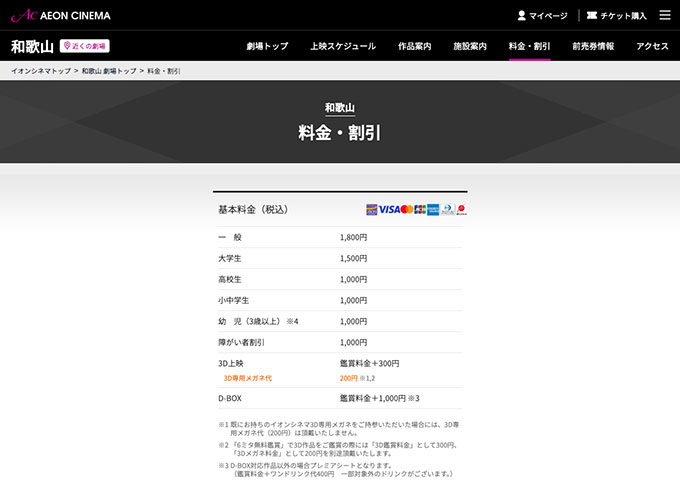Click the VISA card logo

coord(389,209)
